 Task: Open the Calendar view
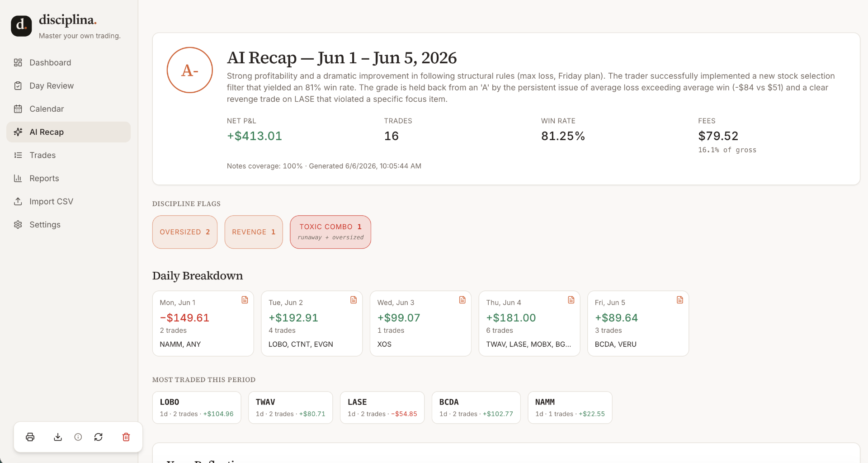pyautogui.click(x=68, y=109)
